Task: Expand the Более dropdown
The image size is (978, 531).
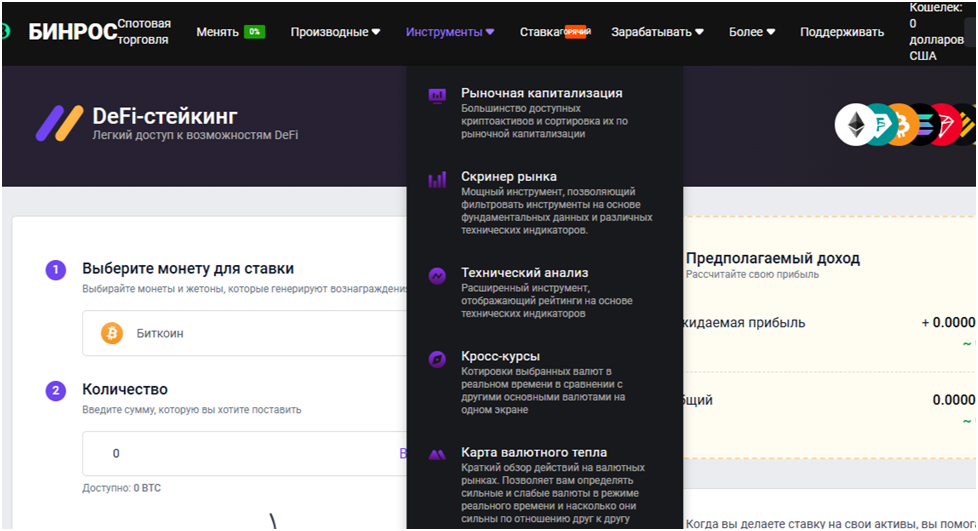Action: (752, 32)
